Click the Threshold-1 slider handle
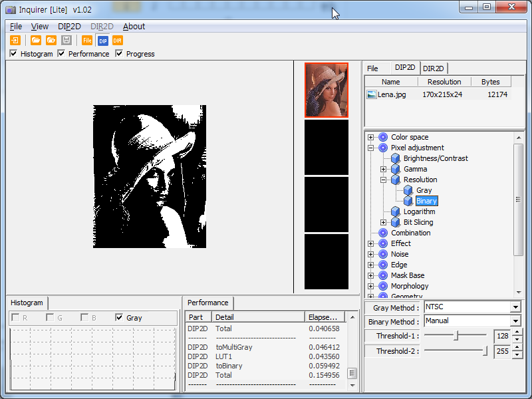Viewport: 532px width, 399px height. click(x=456, y=336)
